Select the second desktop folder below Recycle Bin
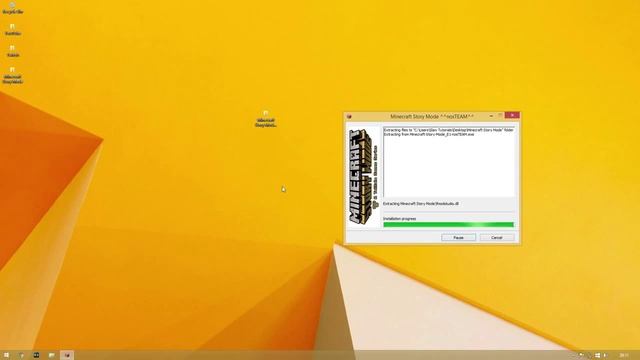Image resolution: width=640 pixels, height=360 pixels. point(13,30)
